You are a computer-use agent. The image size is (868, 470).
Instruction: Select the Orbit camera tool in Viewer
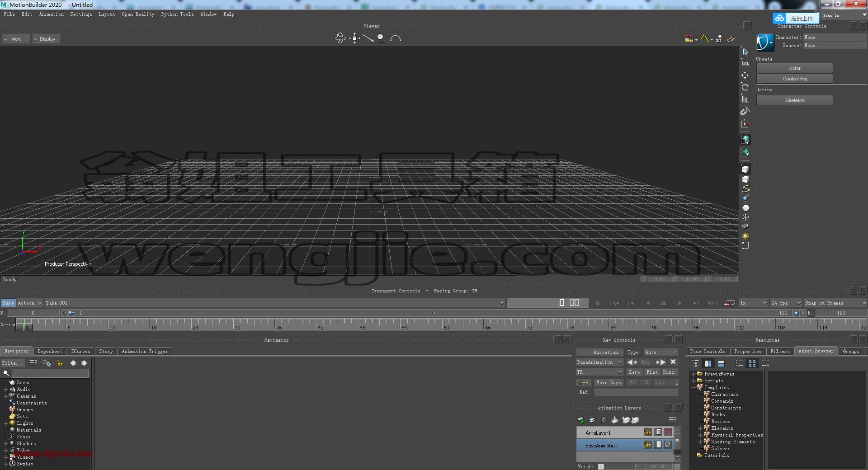tap(340, 38)
